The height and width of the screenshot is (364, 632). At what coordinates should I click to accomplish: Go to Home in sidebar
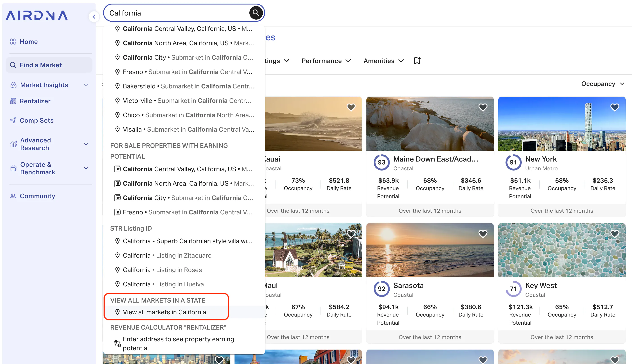point(29,42)
